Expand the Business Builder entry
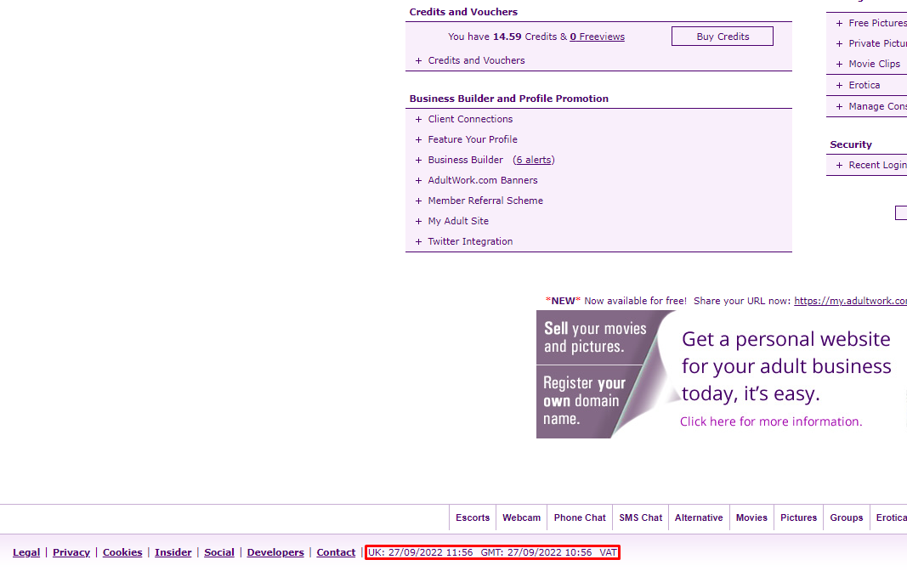The height and width of the screenshot is (588, 907). click(x=465, y=160)
